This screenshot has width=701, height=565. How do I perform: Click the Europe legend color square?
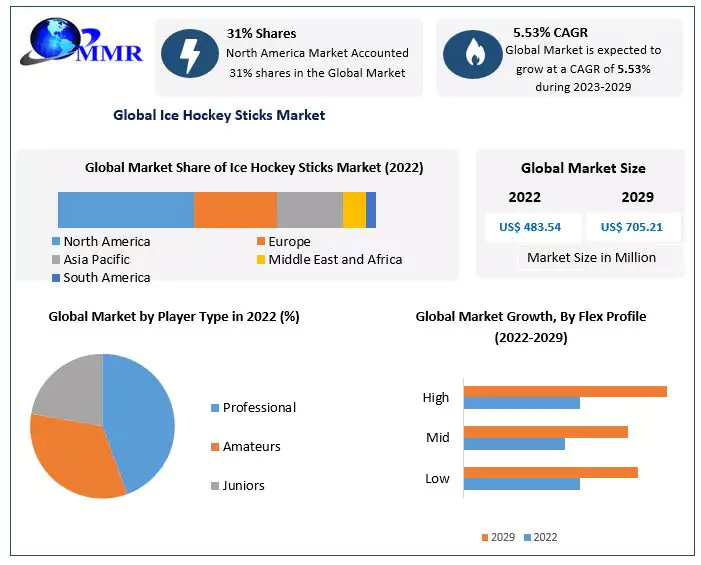260,242
